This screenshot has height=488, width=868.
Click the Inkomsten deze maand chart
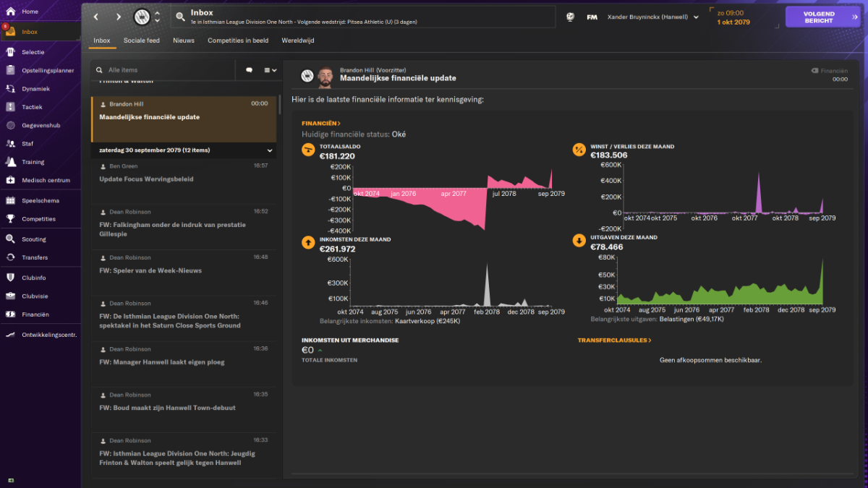[x=452, y=284]
